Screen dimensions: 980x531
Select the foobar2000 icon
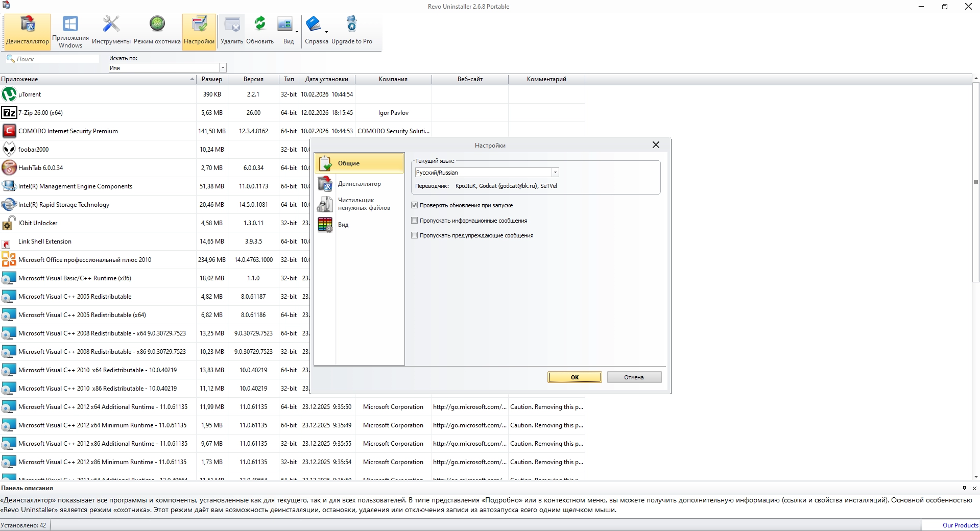(9, 150)
